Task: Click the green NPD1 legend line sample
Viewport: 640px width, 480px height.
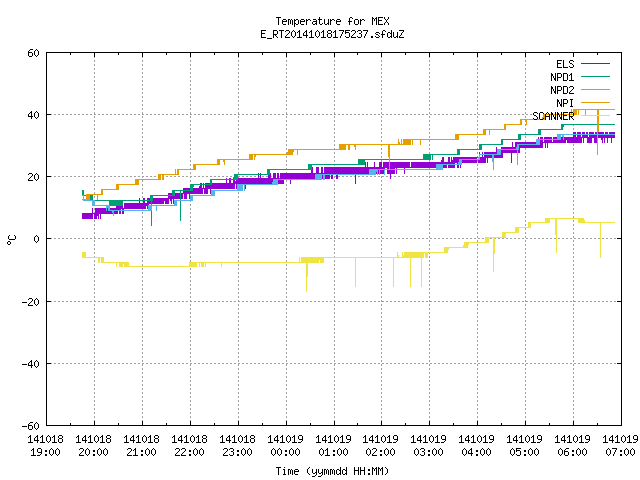Action: click(595, 77)
